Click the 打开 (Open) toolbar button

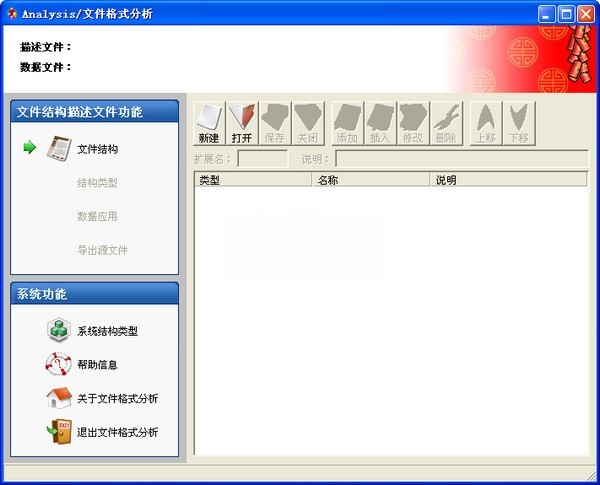point(242,124)
